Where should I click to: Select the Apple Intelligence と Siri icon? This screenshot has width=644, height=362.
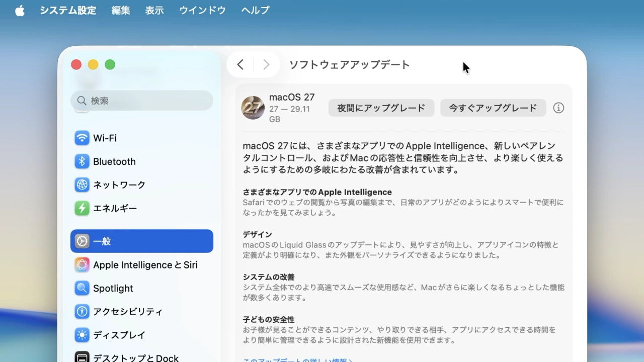click(x=82, y=265)
